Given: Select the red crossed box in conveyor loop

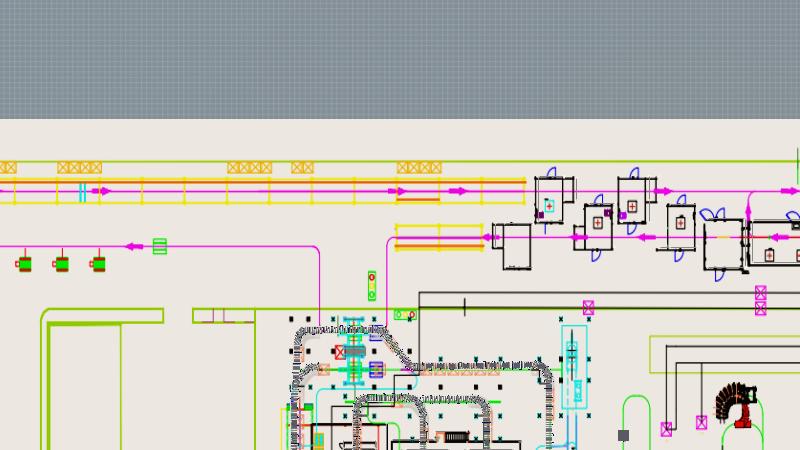Looking at the screenshot, I should 341,352.
